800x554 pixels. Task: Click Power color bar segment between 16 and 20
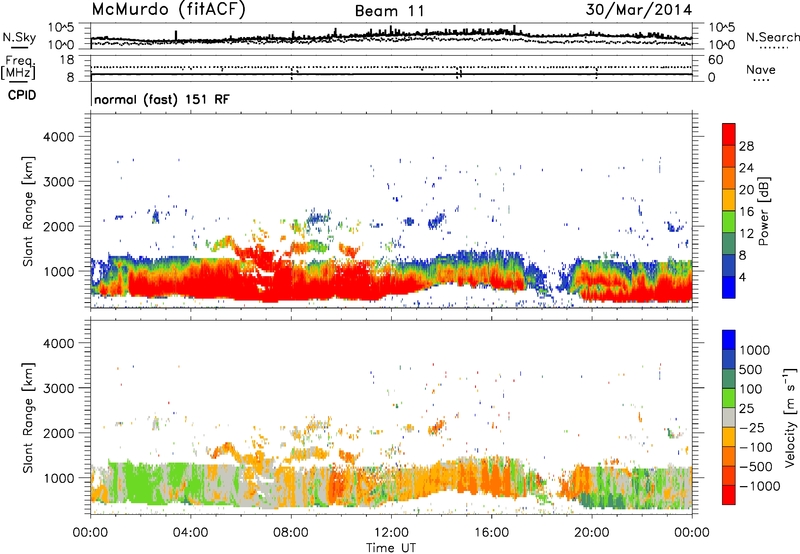(x=729, y=200)
